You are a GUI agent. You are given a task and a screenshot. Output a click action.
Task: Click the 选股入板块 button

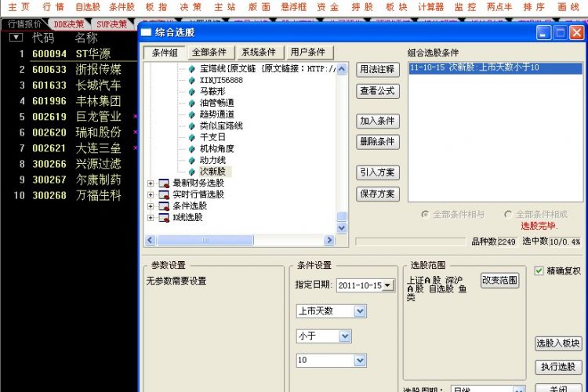tap(558, 343)
